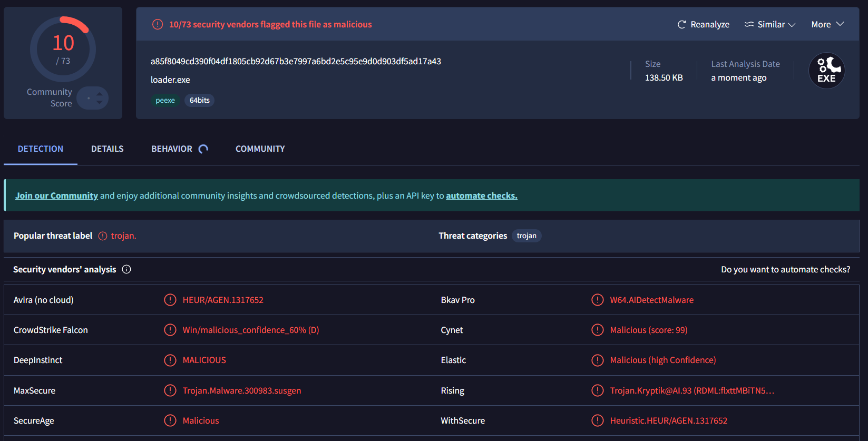Upvote the community score with up arrow
This screenshot has width=868, height=441.
click(99, 94)
